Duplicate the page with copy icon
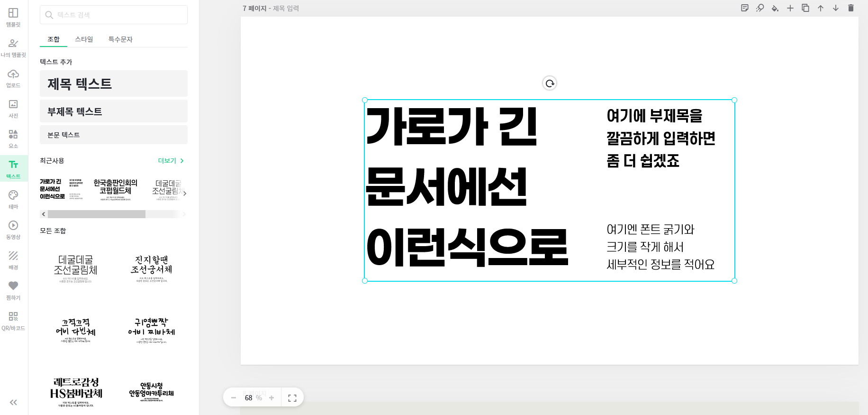 (x=805, y=8)
